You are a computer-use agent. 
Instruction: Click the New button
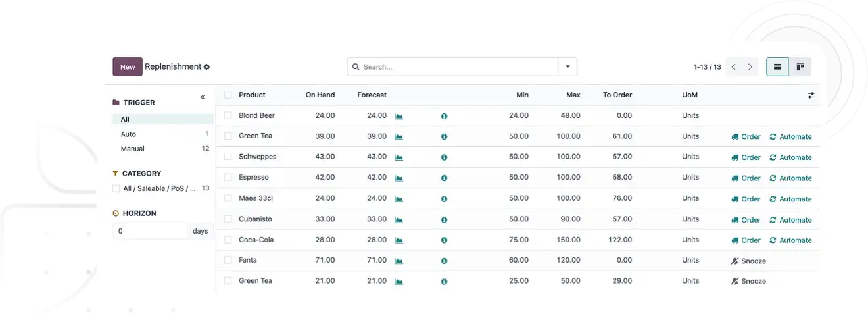[x=128, y=66]
